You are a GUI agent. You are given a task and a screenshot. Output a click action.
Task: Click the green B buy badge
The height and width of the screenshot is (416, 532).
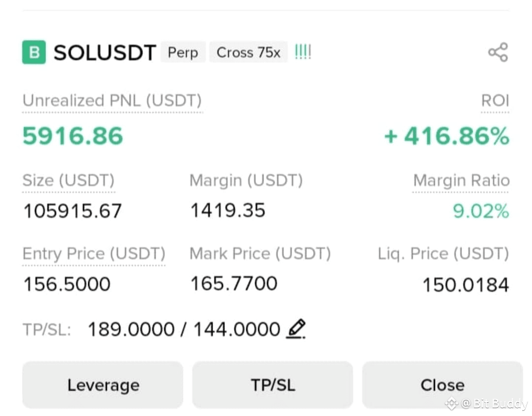34,52
